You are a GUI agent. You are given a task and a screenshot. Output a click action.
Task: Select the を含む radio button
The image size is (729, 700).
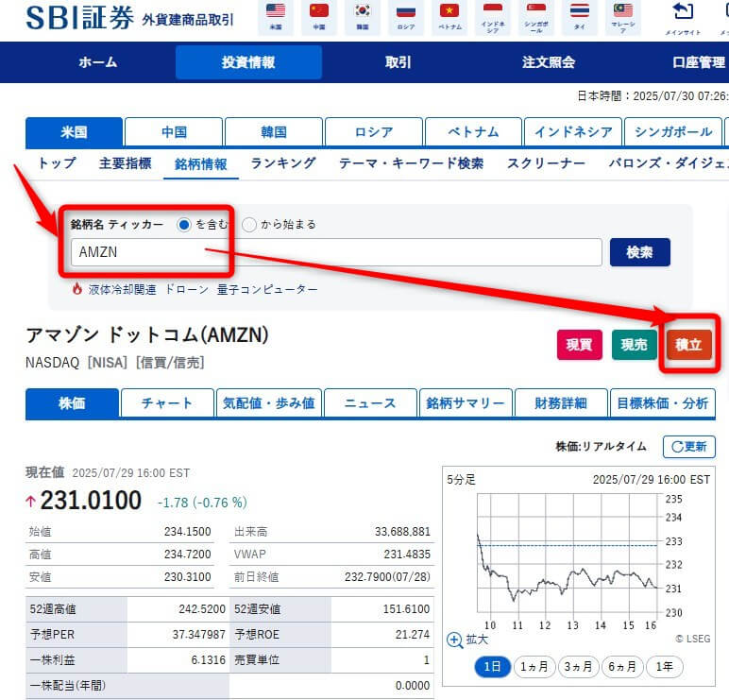tap(184, 225)
